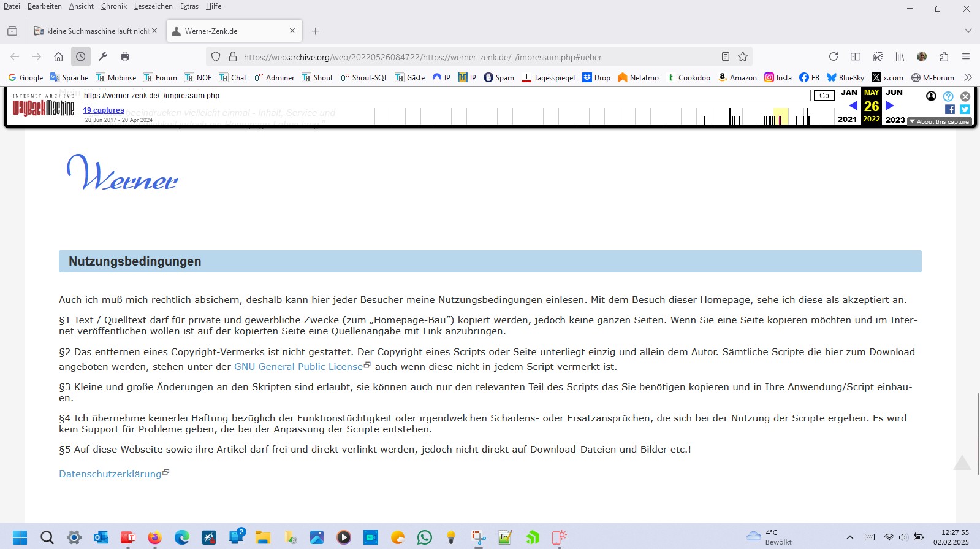Open WhatsApp from the taskbar

click(424, 537)
